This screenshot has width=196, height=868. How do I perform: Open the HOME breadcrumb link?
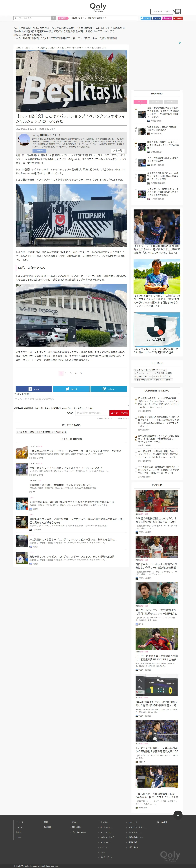pos(18,48)
